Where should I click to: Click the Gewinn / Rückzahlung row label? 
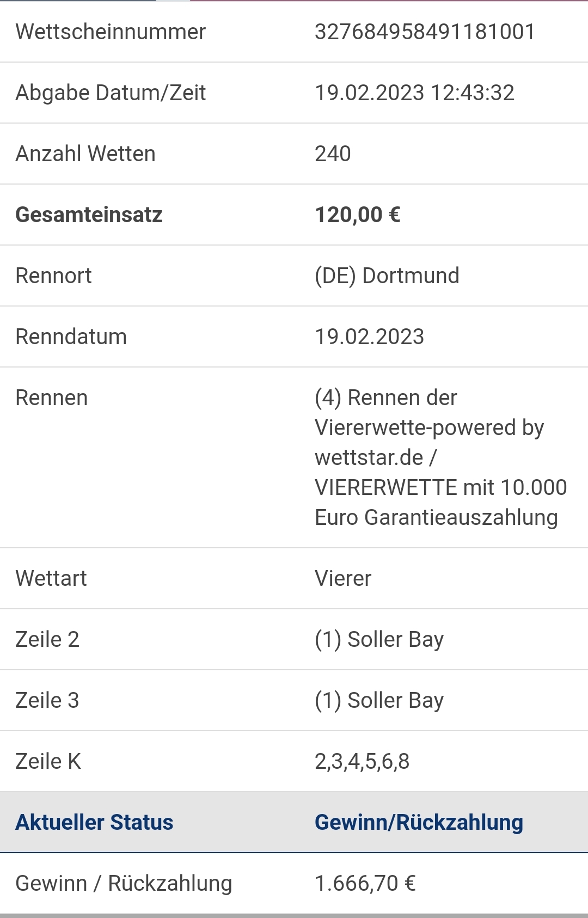point(124,883)
